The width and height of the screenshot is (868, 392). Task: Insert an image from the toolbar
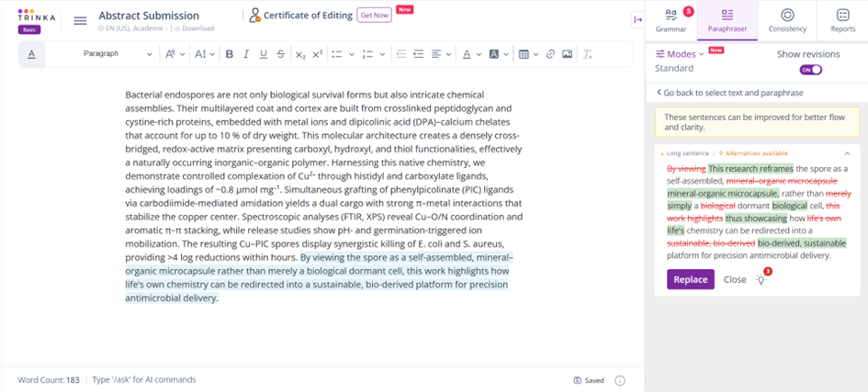coord(567,54)
